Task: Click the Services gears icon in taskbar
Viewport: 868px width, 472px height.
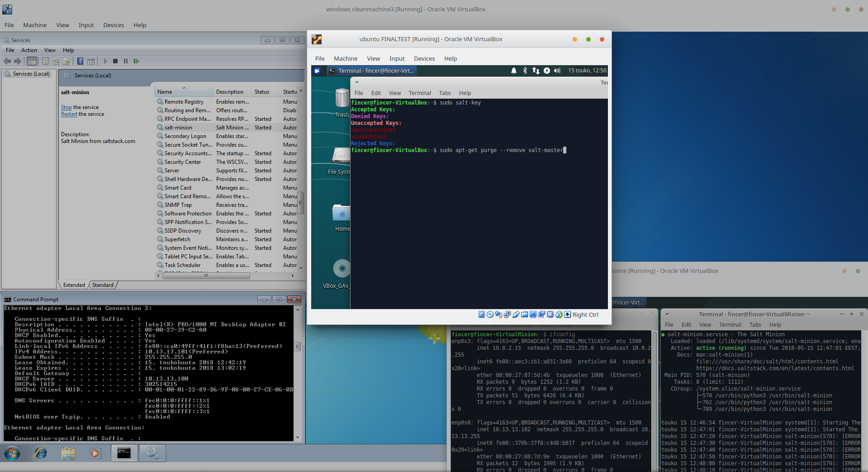Action: [x=152, y=453]
